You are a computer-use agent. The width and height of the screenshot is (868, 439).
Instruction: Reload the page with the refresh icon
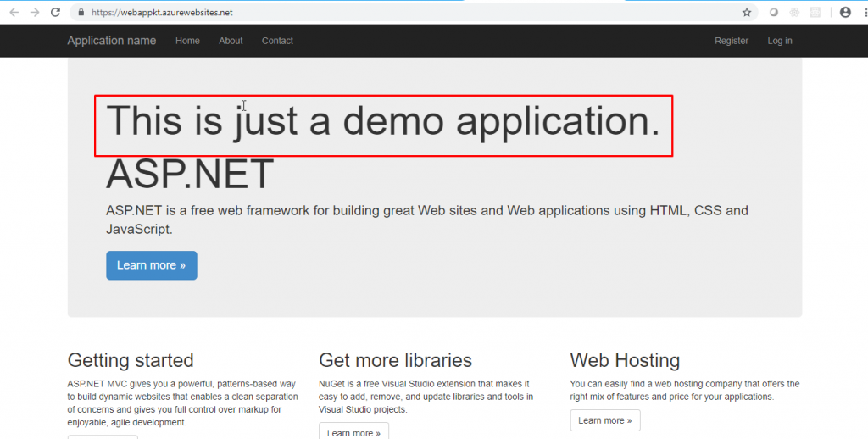click(x=55, y=12)
